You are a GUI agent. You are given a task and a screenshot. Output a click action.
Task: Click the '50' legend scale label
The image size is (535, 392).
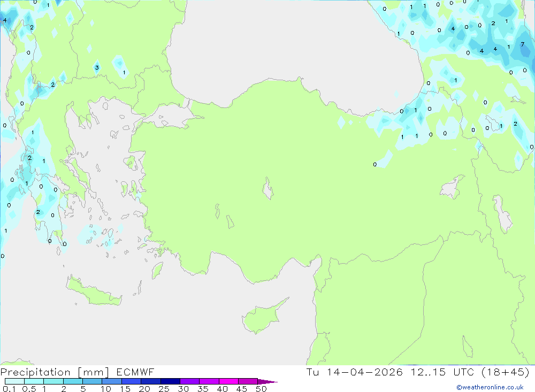(x=262, y=389)
